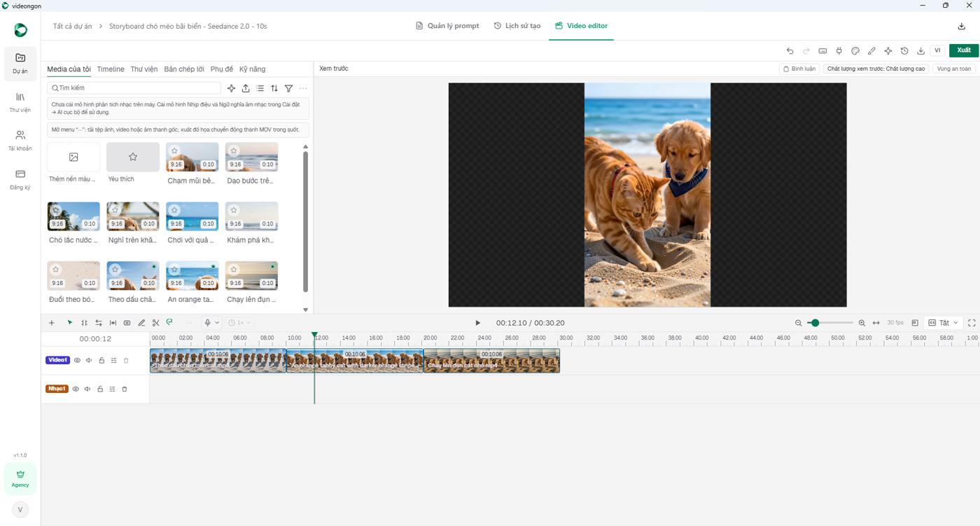Zoom out the timeline with minus magnifier
Viewport: 980px width, 526px height.
[799, 323]
